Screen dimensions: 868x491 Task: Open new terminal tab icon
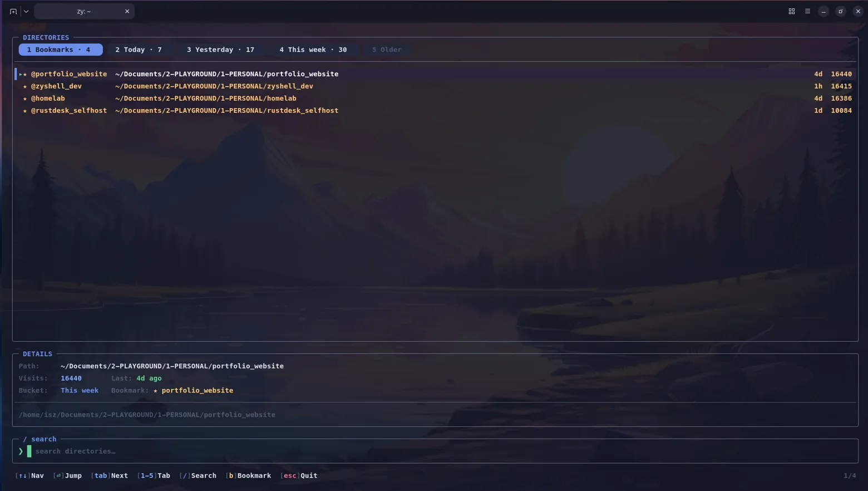point(13,11)
